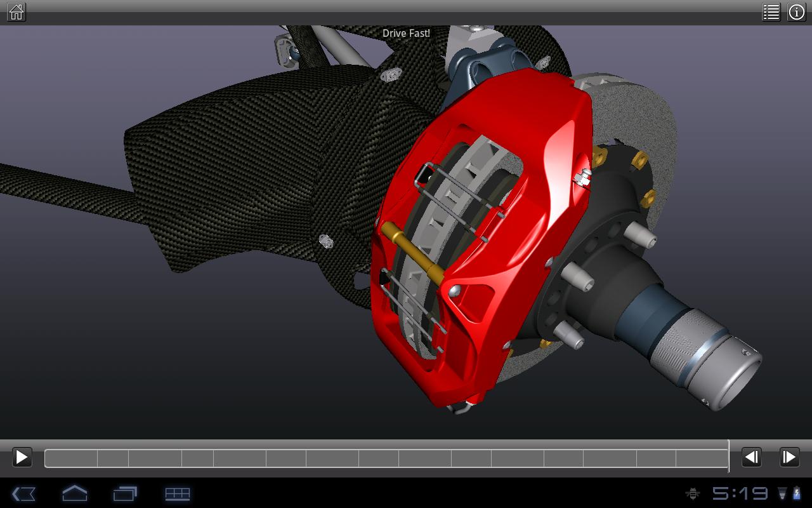Tap the battery indicator icon

tap(797, 493)
